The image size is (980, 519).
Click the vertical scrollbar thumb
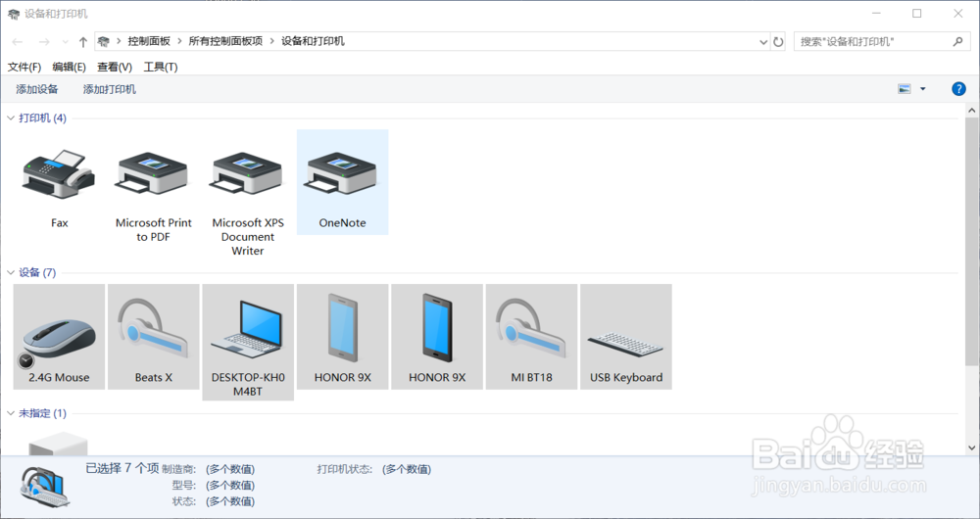coord(972,241)
